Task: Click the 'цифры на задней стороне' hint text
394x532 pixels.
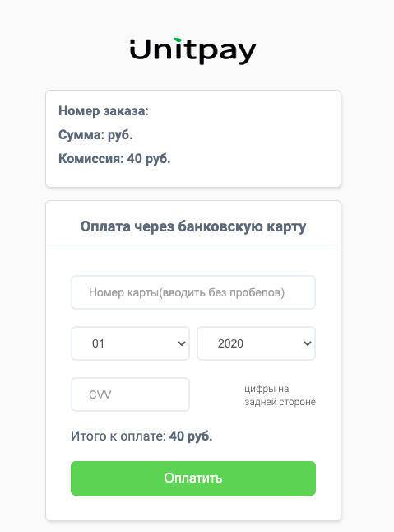Action: tap(280, 395)
